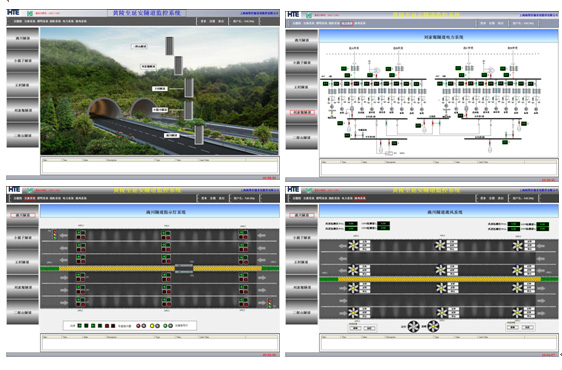Toggle the bright green arrow square in the legend
This screenshot has height=370, width=562.
(x=80, y=326)
